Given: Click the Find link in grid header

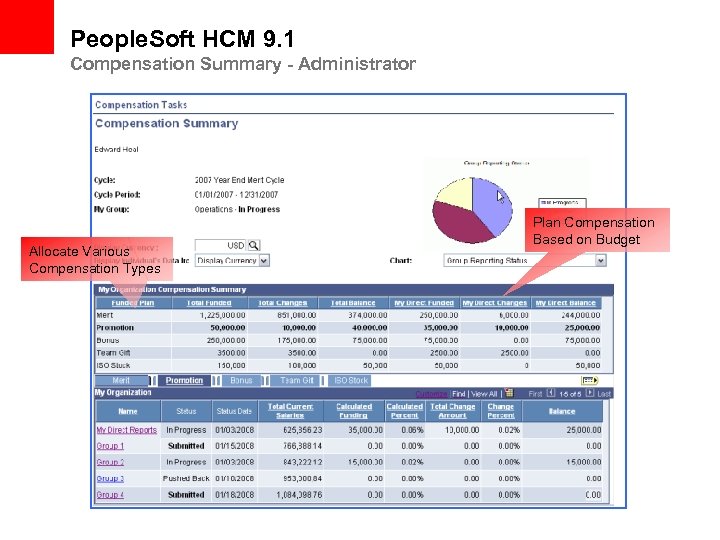Looking at the screenshot, I should 458,394.
